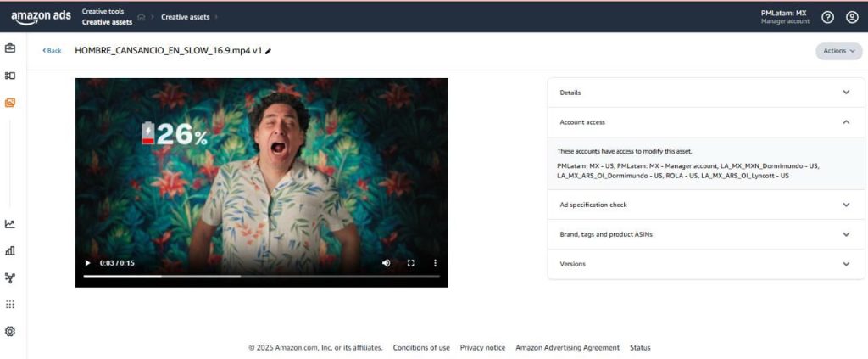Screen dimensions: 868x359
Task: Open the settings gear in sidebar
Action: click(10, 331)
